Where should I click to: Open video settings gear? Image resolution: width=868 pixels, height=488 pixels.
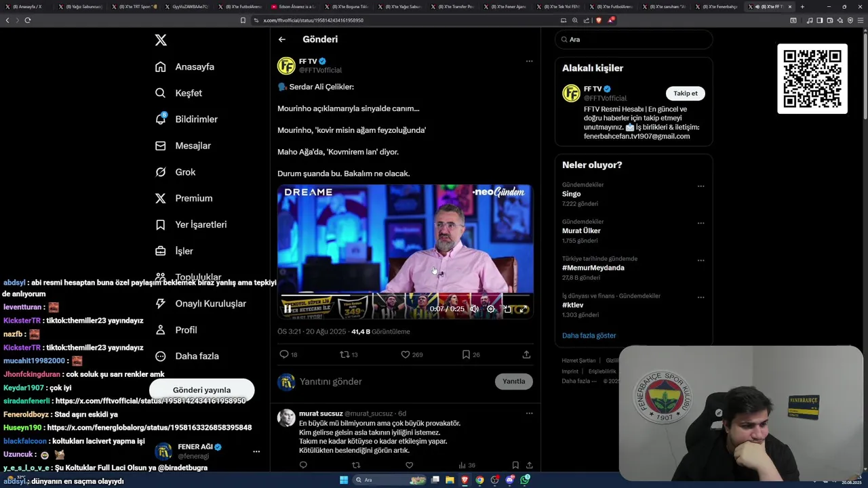pyautogui.click(x=491, y=309)
